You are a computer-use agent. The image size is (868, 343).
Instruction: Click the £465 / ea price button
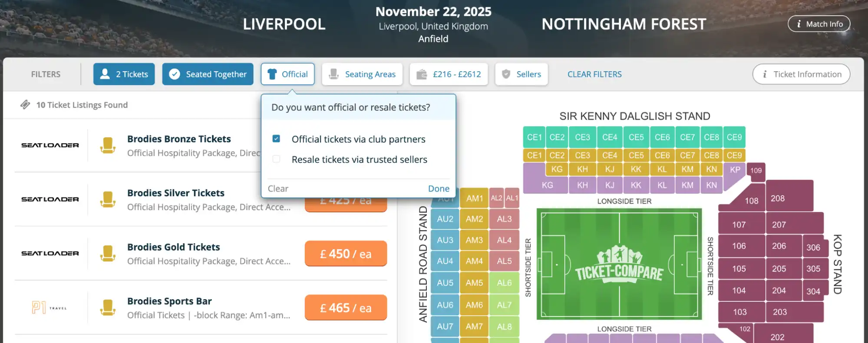coord(346,307)
